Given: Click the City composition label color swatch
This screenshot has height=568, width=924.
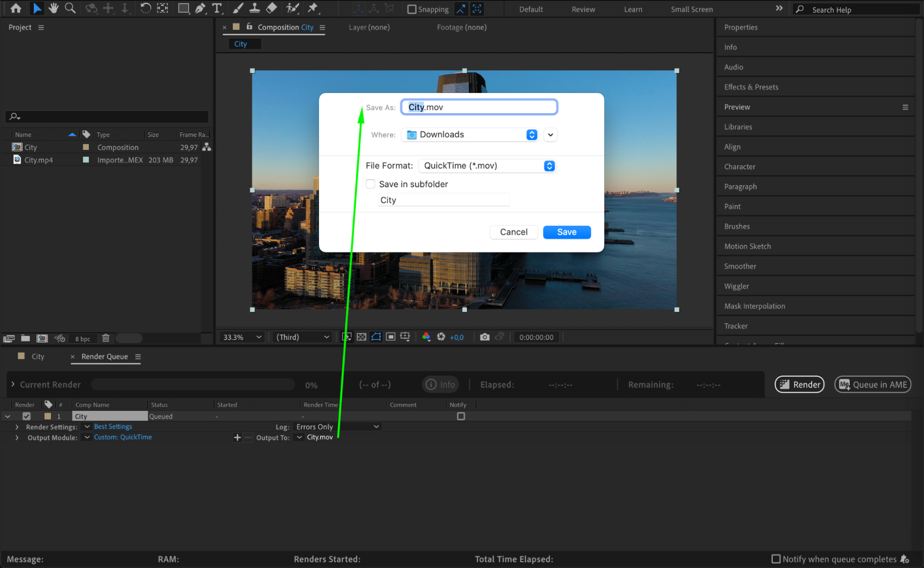Looking at the screenshot, I should click(x=86, y=147).
